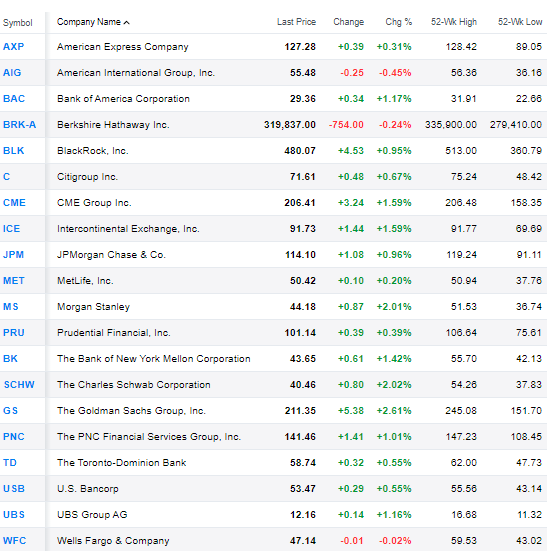Click Goldman Sachs change percent +2.61%

[x=394, y=411]
